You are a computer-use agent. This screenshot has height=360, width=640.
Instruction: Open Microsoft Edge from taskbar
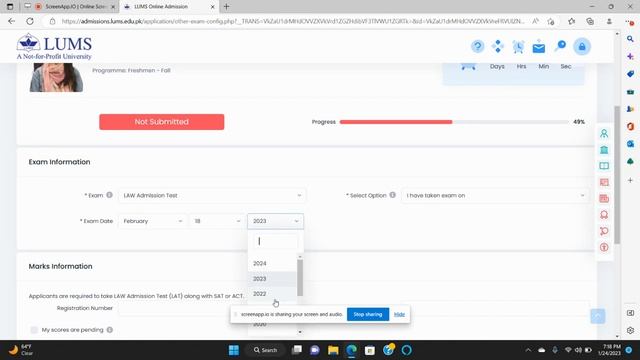click(x=351, y=350)
